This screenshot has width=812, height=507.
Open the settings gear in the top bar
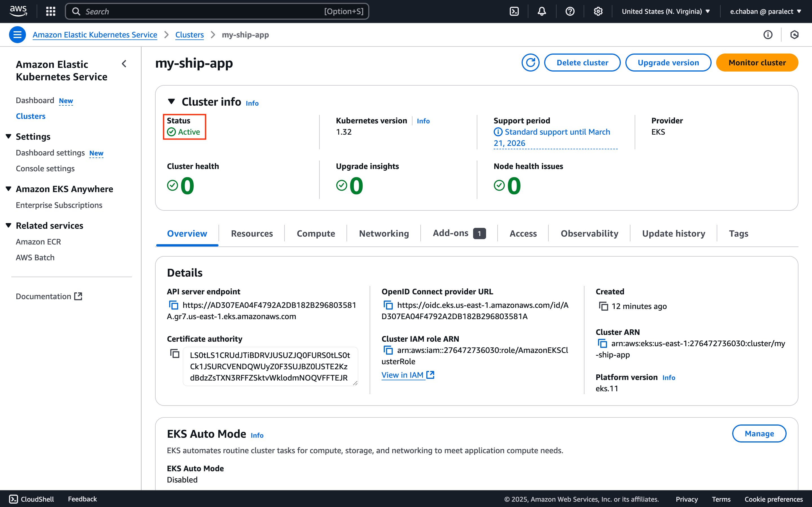click(598, 11)
